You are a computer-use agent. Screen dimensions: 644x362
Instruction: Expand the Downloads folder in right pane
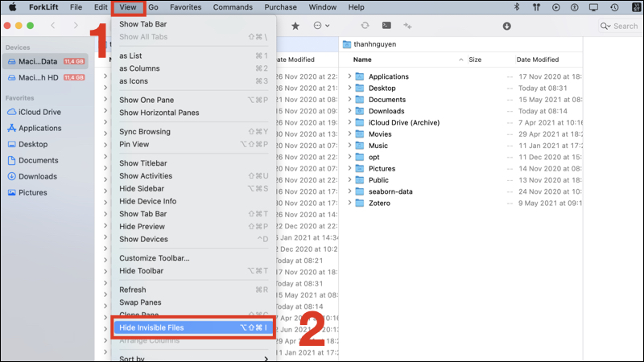pos(349,111)
